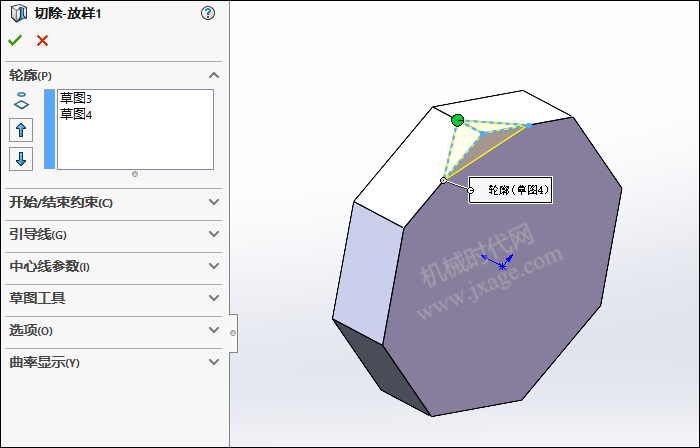Confirm the loft cut with green checkmark
The image size is (700, 448).
(15, 40)
